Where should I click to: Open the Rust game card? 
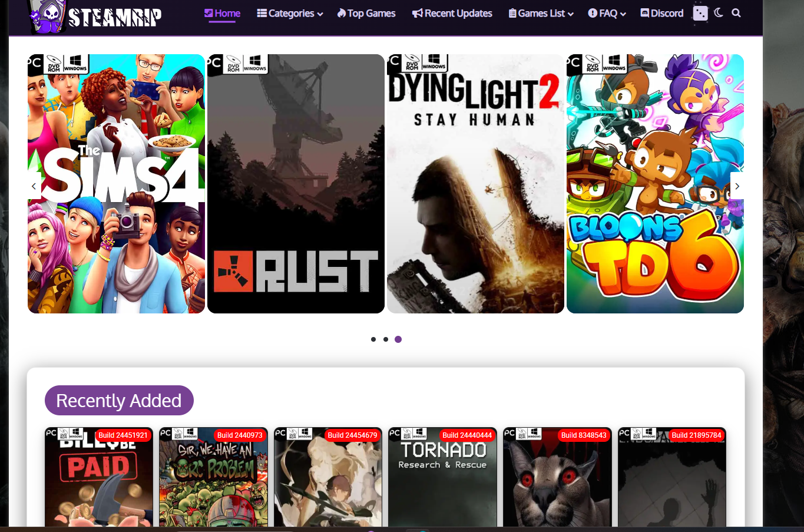(296, 184)
